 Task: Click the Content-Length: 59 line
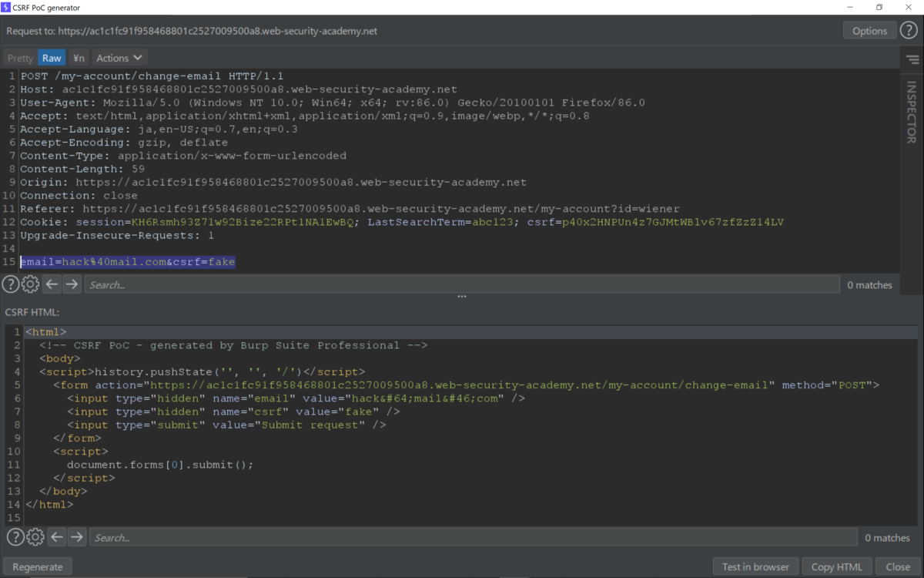pos(83,169)
